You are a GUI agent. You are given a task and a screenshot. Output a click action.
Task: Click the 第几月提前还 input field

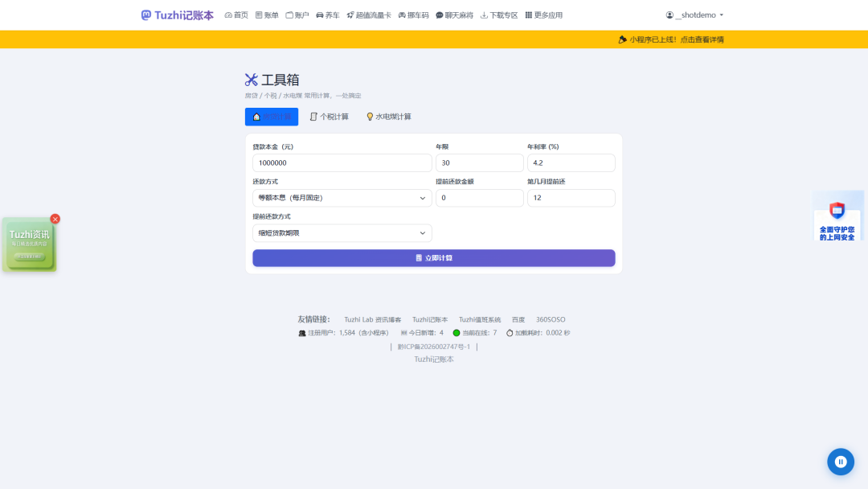click(x=571, y=198)
